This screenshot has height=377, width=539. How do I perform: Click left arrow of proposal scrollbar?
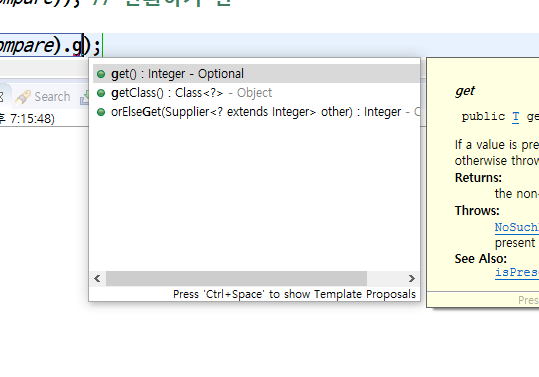pos(97,278)
